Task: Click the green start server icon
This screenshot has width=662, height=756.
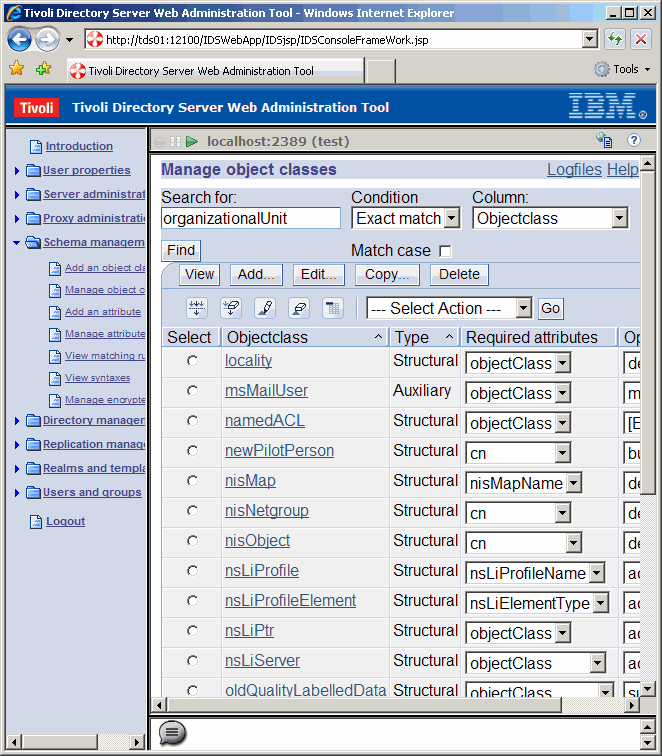Action: [x=192, y=142]
